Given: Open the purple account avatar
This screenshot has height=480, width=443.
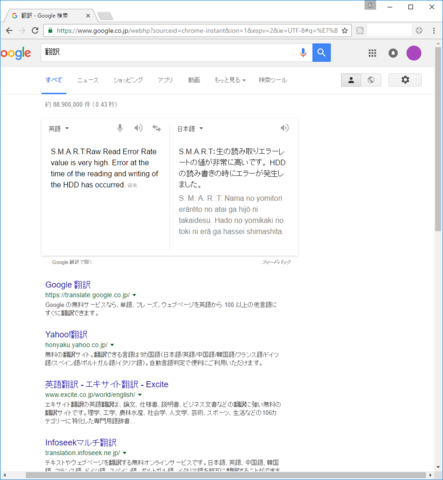Looking at the screenshot, I should [x=414, y=53].
